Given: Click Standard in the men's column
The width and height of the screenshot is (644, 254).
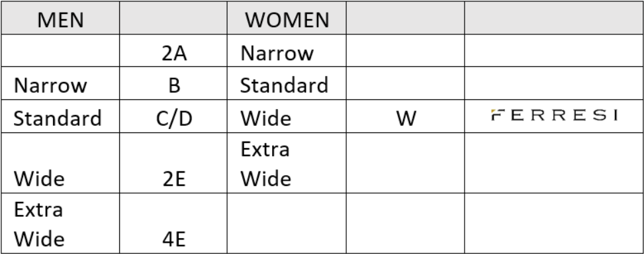Looking at the screenshot, I should [x=58, y=118].
